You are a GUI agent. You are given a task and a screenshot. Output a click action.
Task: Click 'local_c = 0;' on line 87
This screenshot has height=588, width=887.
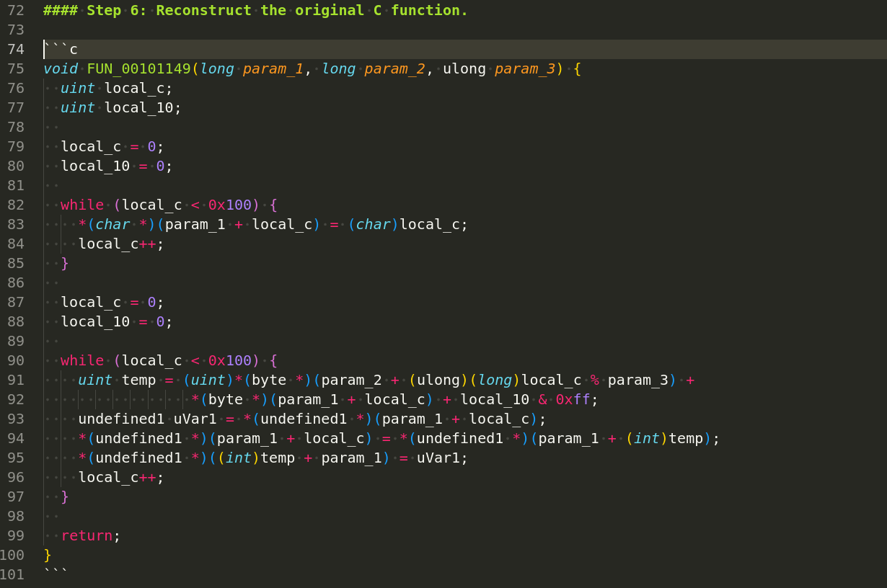click(x=112, y=302)
